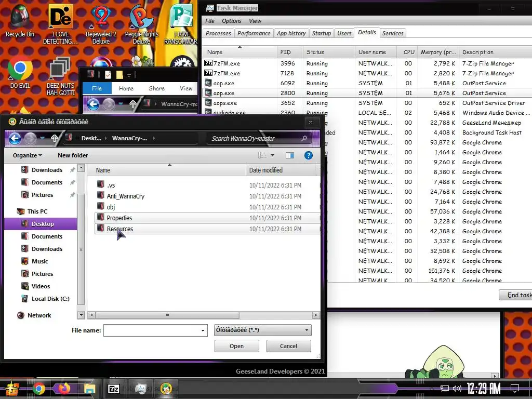Go up one folder in file dialog
Viewport: 532px width, 399px height.
tap(54, 138)
